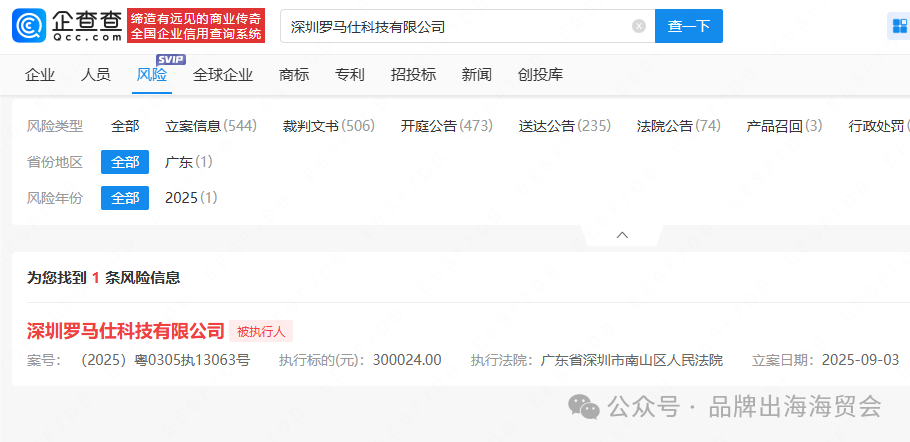Open 深圳罗马仕科技有限公司 result link
This screenshot has height=442, width=910.
tap(125, 331)
